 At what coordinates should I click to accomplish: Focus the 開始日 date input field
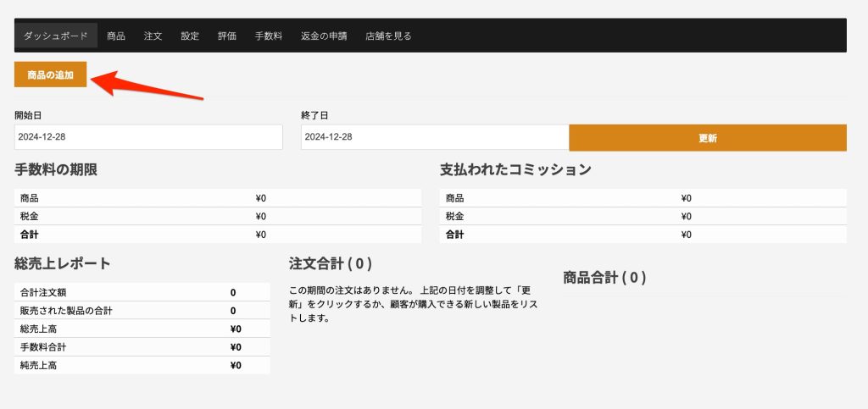(x=148, y=137)
